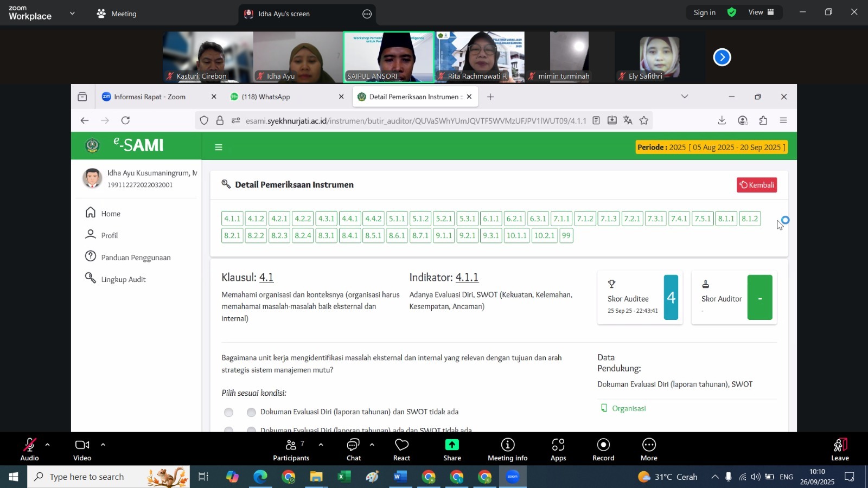The height and width of the screenshot is (488, 868).
Task: Open Excel from Windows taskbar
Action: point(343,477)
